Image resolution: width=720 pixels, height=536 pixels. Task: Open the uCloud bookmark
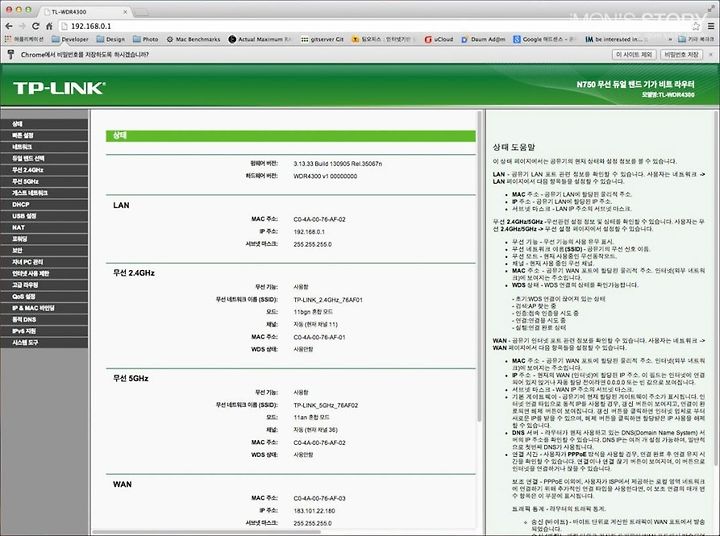click(x=439, y=39)
